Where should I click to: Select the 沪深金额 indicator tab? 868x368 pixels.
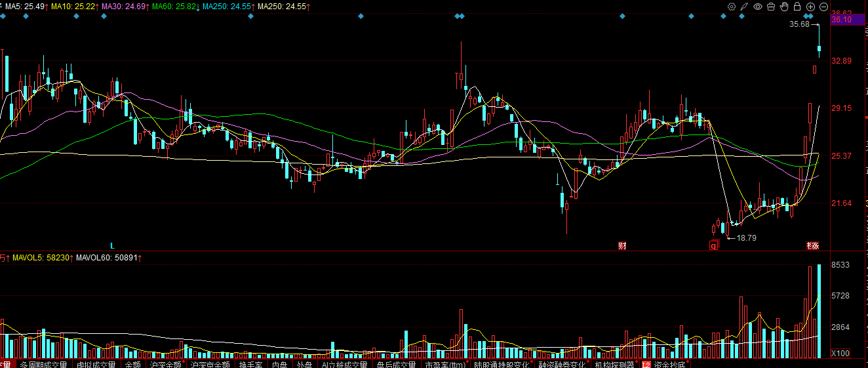(x=166, y=365)
